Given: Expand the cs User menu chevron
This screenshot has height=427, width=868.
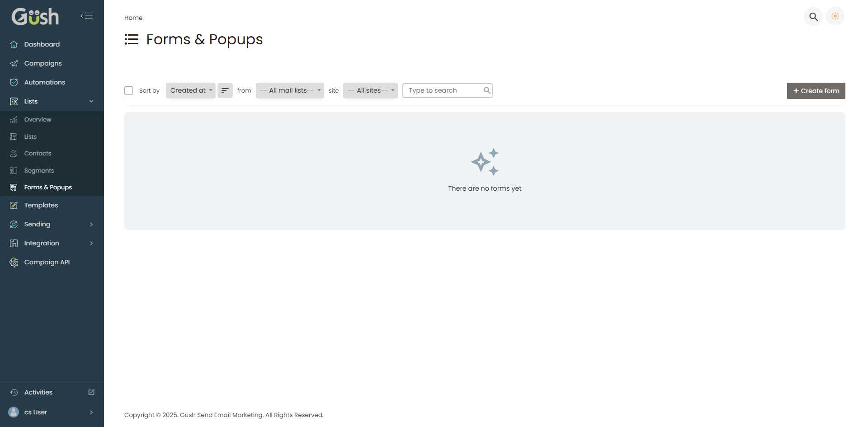Looking at the screenshot, I should click(91, 412).
